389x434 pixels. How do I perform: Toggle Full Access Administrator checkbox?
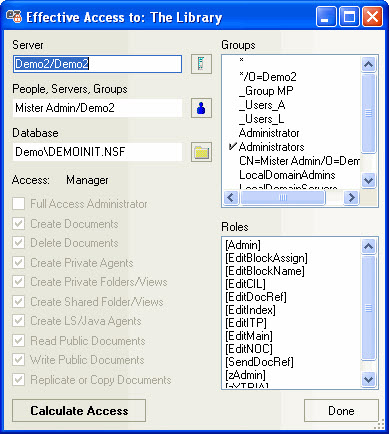(19, 204)
